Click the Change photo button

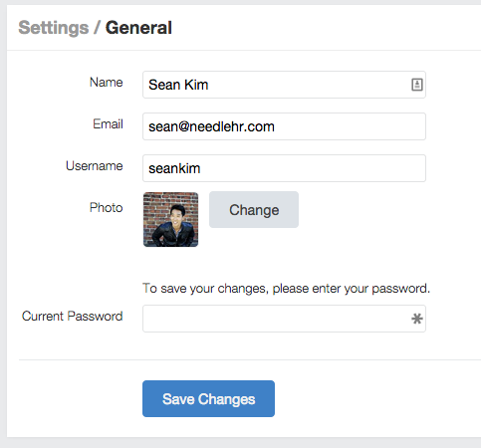[254, 209]
